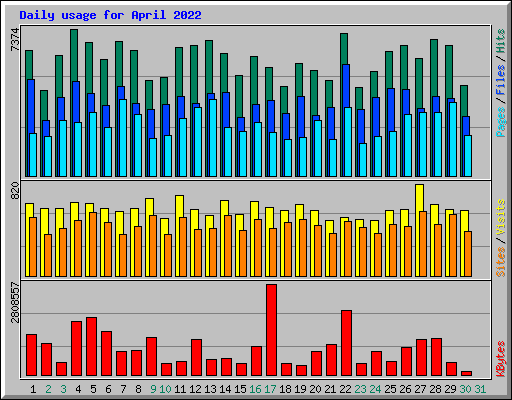The height and width of the screenshot is (400, 512).
Task: Click the red KBytes bar for day 1
Action: coord(31,355)
